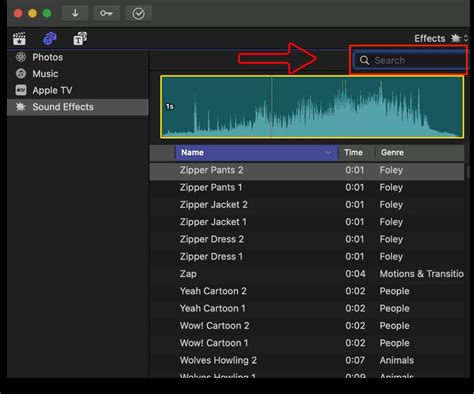Viewport: 474px width, 394px height.
Task: Click the Apple TV icon
Action: click(21, 90)
